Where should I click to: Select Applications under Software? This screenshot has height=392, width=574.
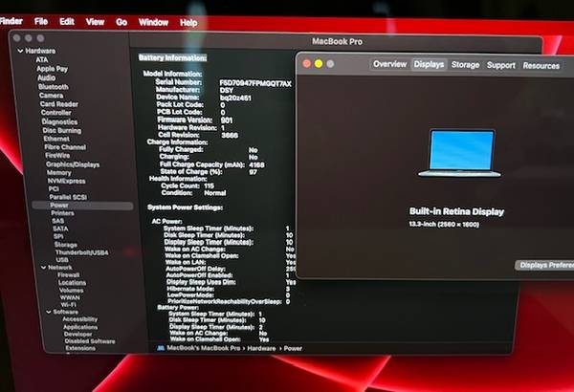pyautogui.click(x=80, y=327)
